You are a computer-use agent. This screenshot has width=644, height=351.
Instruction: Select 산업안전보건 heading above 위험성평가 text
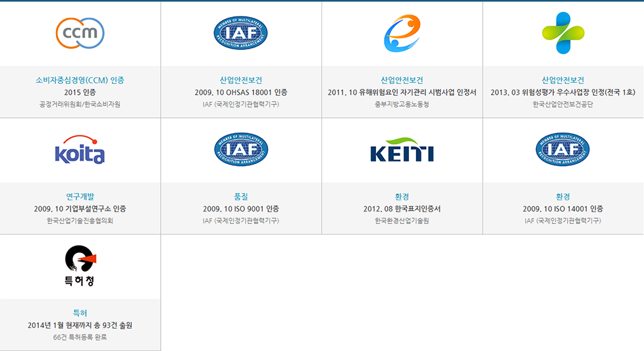tap(563, 80)
